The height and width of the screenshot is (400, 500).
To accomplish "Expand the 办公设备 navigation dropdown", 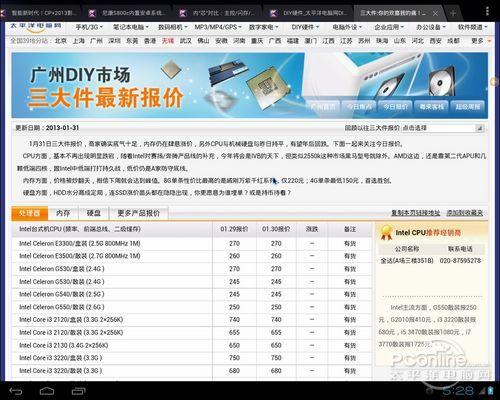I will 431,27.
